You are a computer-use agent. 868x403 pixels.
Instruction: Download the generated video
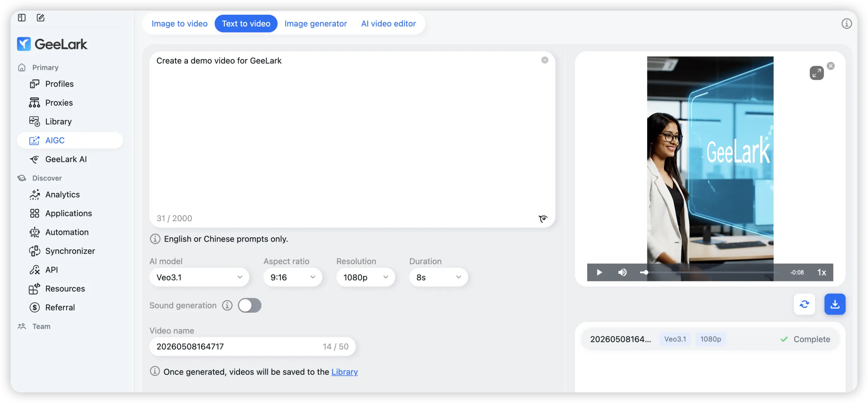point(835,304)
